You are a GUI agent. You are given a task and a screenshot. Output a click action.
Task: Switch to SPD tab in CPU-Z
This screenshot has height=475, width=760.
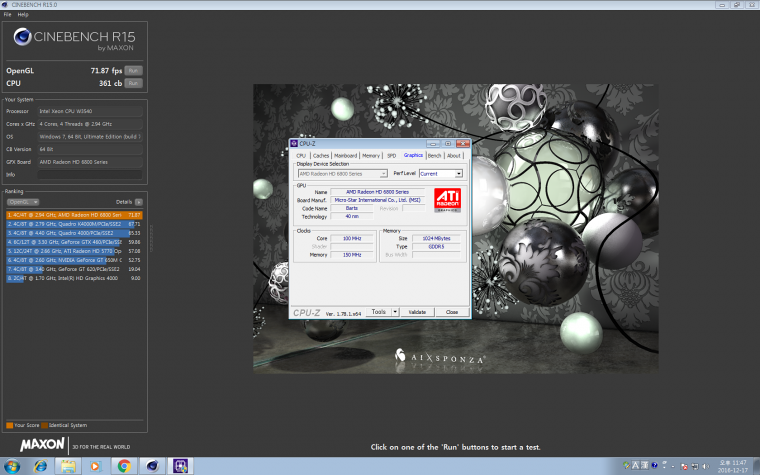pyautogui.click(x=392, y=156)
